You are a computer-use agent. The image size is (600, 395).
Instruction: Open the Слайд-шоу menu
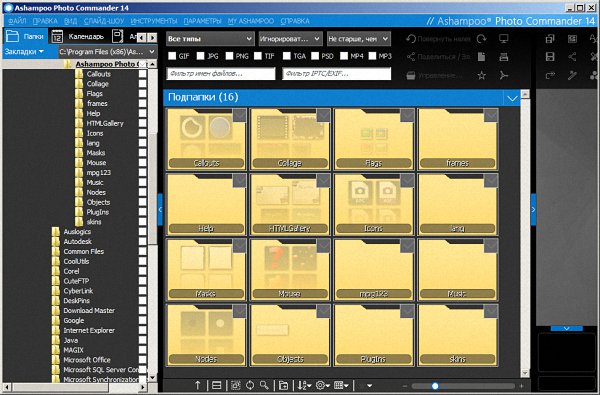click(x=104, y=21)
